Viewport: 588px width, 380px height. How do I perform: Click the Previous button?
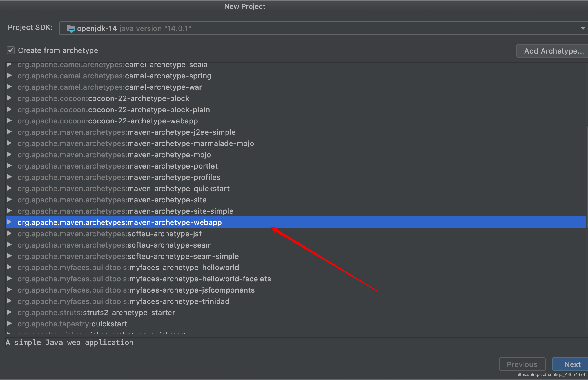(522, 364)
